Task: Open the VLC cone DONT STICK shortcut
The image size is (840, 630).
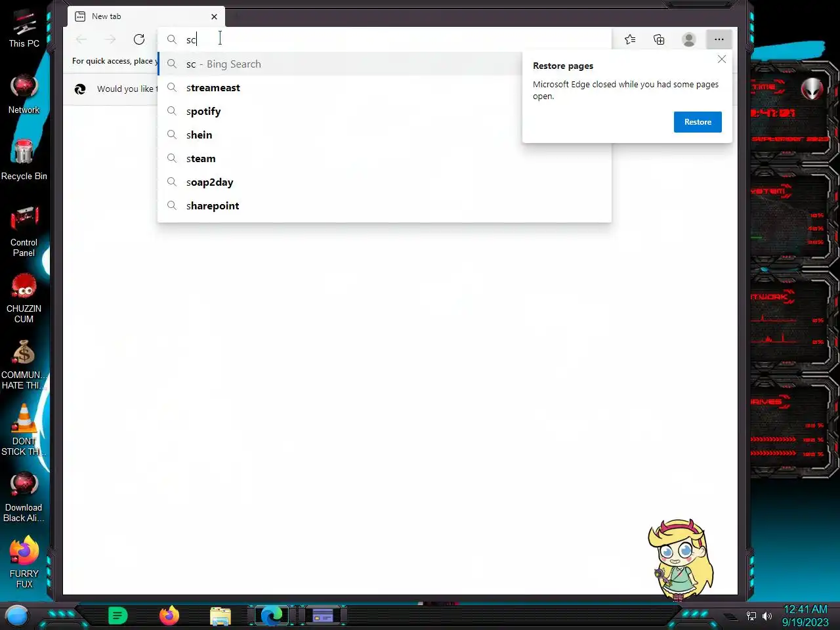Action: coord(24,430)
